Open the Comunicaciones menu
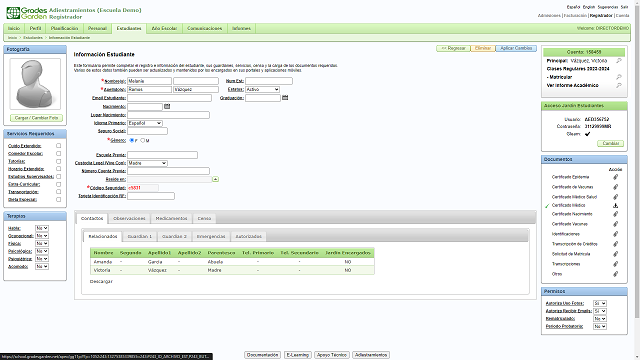This screenshot has height=360, width=640. point(204,28)
